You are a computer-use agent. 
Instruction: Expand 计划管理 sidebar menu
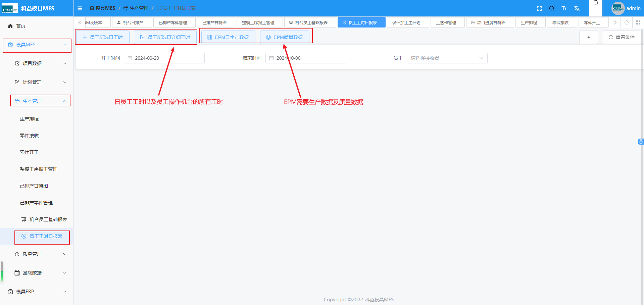coord(37,82)
